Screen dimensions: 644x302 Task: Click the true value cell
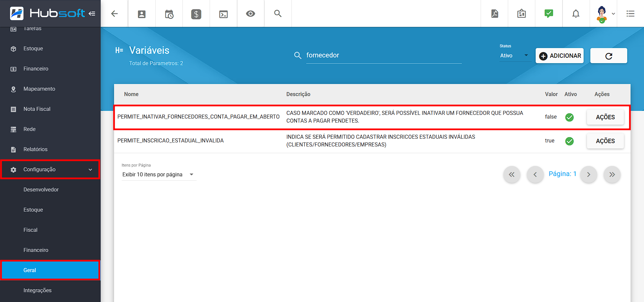point(549,141)
